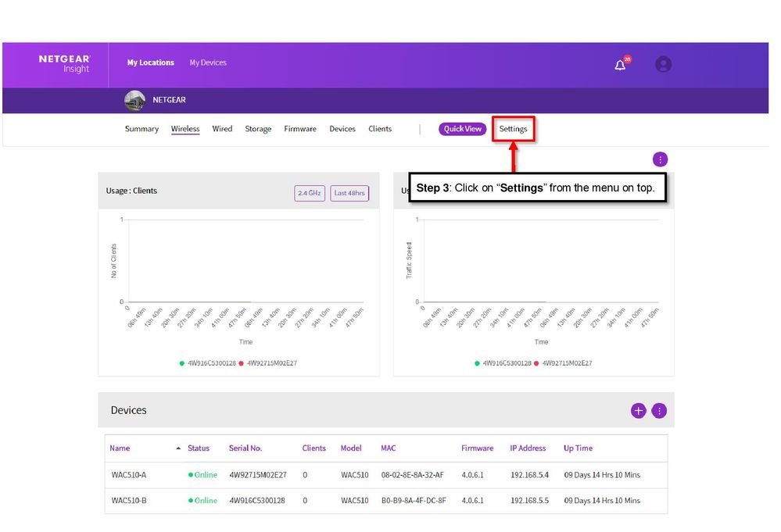The height and width of the screenshot is (532, 781).
Task: Select the Wireless tab
Action: pyautogui.click(x=185, y=129)
